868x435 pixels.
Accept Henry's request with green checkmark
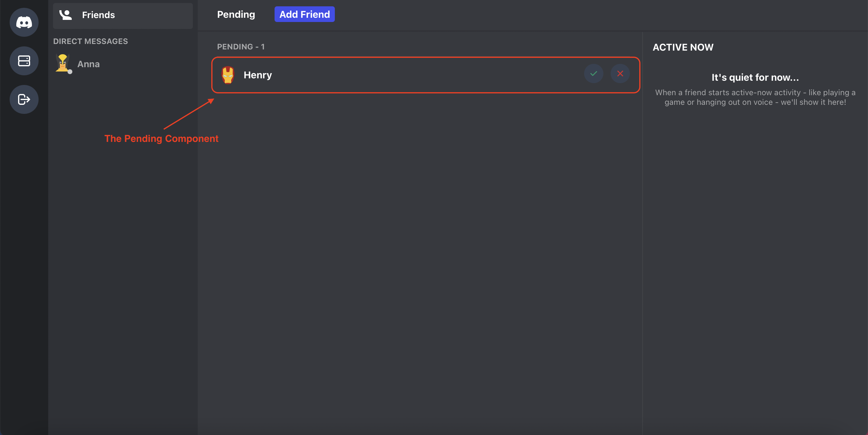tap(593, 74)
